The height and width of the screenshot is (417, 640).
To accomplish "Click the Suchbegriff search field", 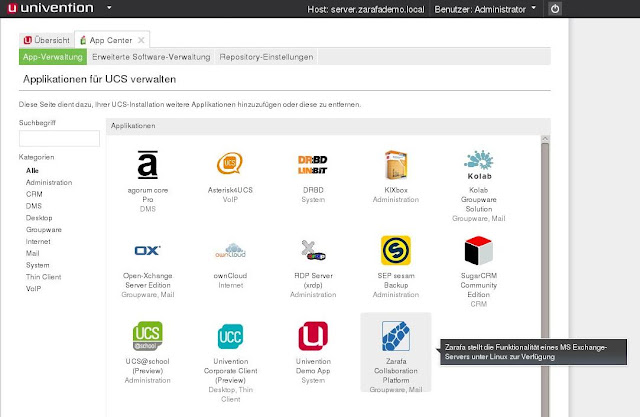I will click(59, 138).
